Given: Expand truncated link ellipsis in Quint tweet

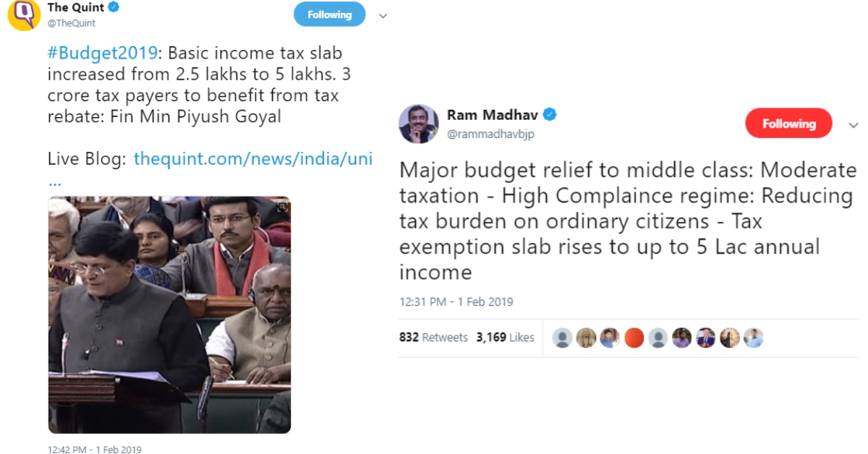Looking at the screenshot, I should click(x=54, y=177).
